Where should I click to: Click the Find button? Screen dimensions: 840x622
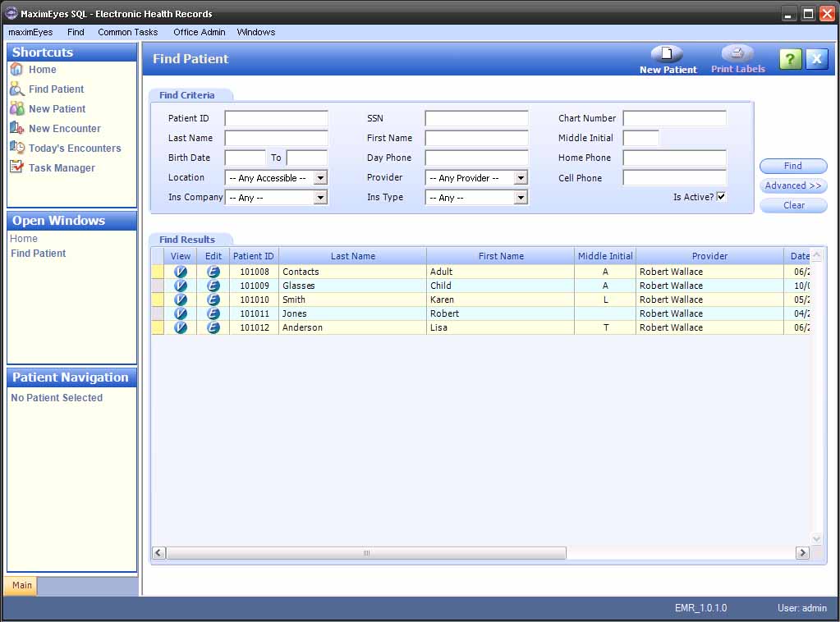pyautogui.click(x=793, y=166)
